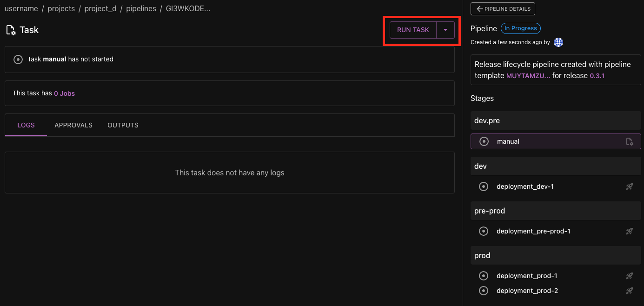
Task: Click the 'Pipeline' heading label
Action: [484, 28]
